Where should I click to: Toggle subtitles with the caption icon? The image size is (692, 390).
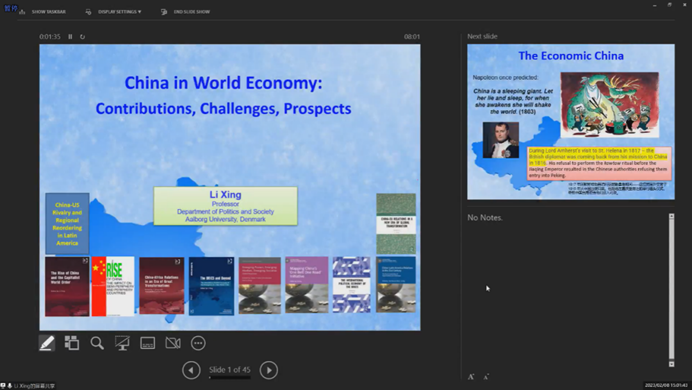[x=147, y=343]
